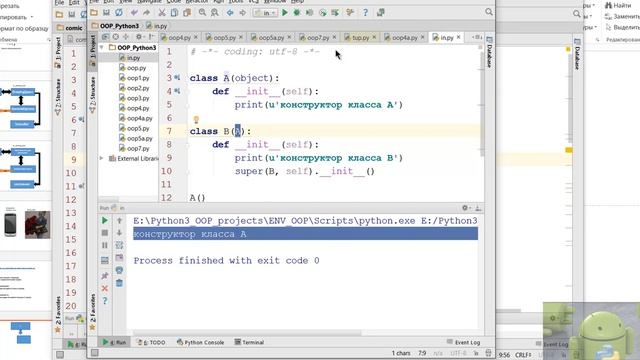The image size is (640, 360).
Task: Click the OOP_Python3 breadcrumb in navigation bar
Action: coord(115,26)
